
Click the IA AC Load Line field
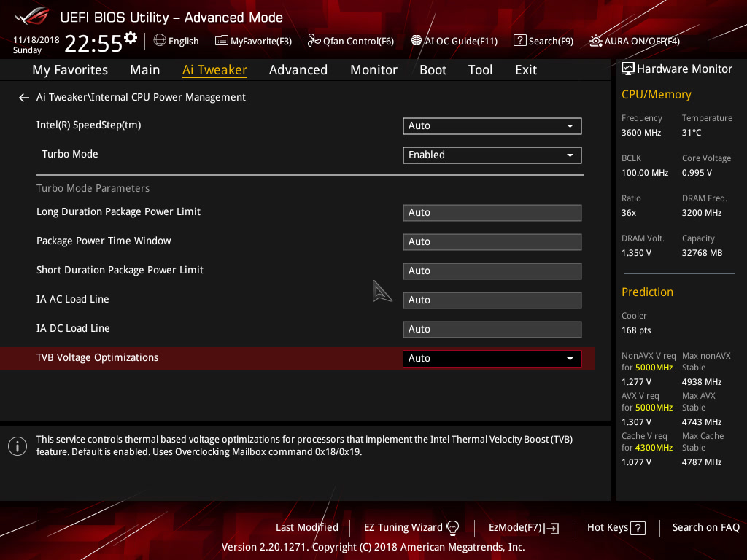coord(492,300)
